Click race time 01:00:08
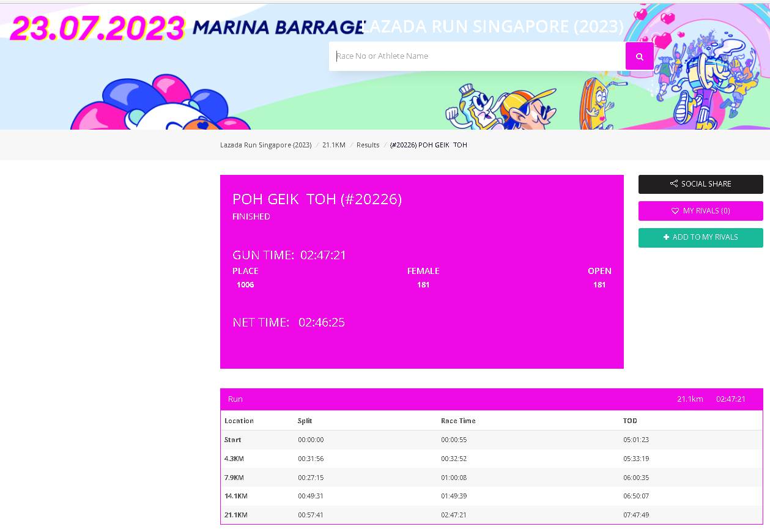Screen dimensions: 770x532 pyautogui.click(x=454, y=478)
